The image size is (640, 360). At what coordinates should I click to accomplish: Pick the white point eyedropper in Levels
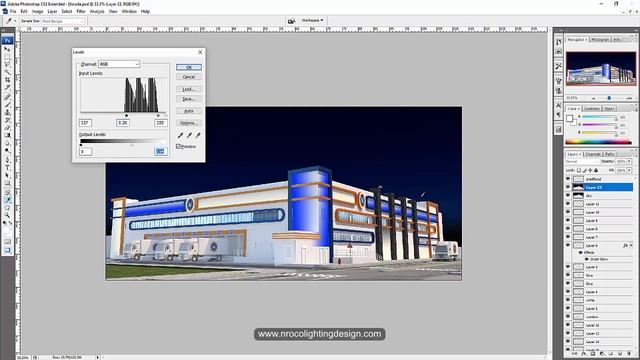coord(198,135)
